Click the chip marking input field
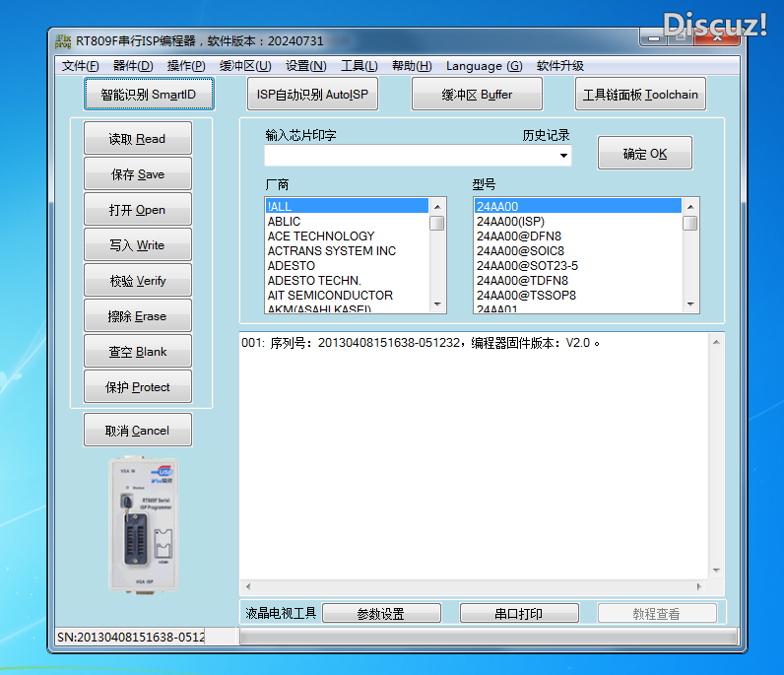This screenshot has width=784, height=675. tap(409, 156)
